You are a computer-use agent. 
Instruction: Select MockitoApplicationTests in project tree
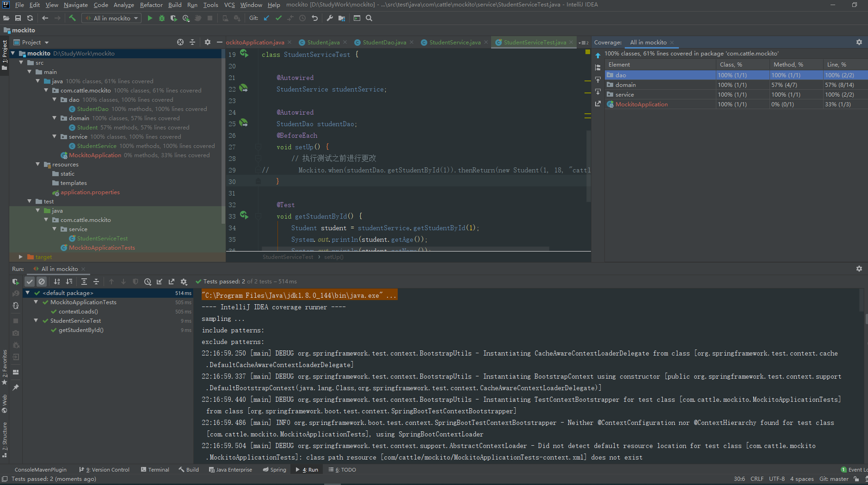(x=102, y=248)
